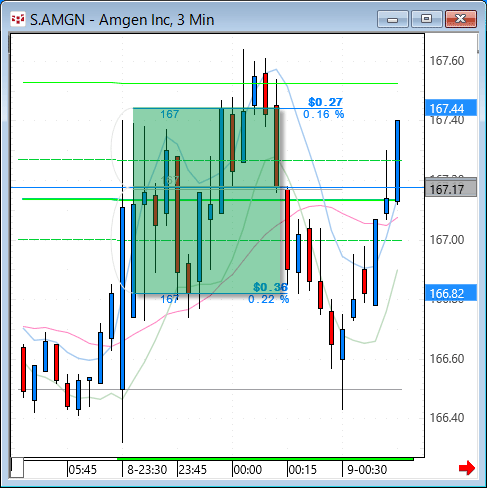
Task: Click the 0.22 % measurement label
Action: [269, 299]
